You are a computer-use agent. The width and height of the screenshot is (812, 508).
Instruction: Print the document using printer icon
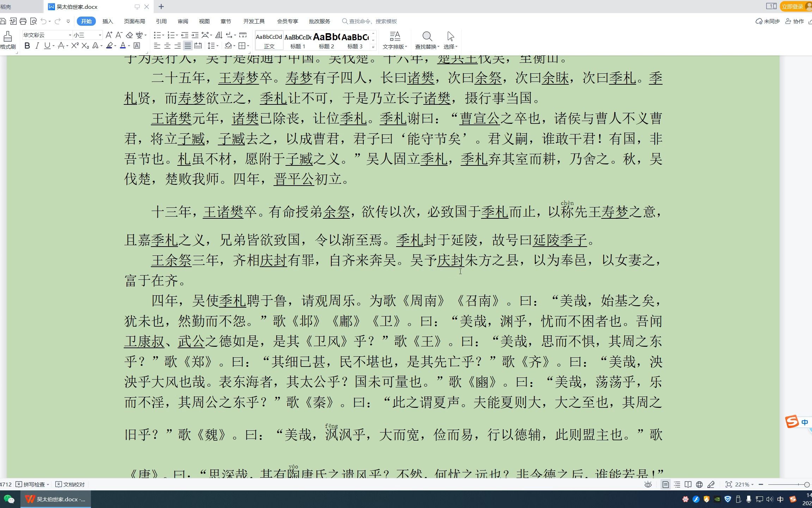(23, 22)
